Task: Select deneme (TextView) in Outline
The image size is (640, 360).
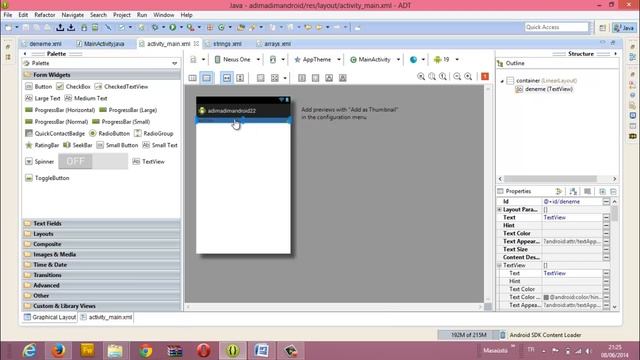Action: click(x=544, y=89)
